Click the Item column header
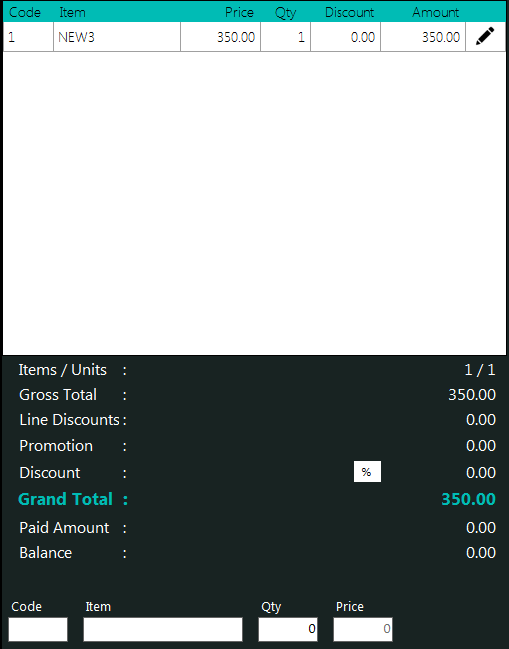Screen dimensions: 509x649 [72, 12]
